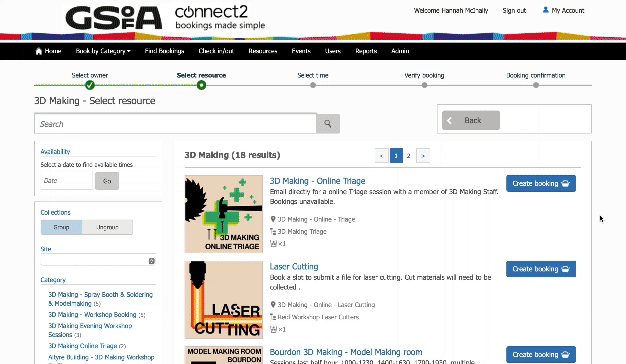Open the My Account user icon link

coord(545,10)
